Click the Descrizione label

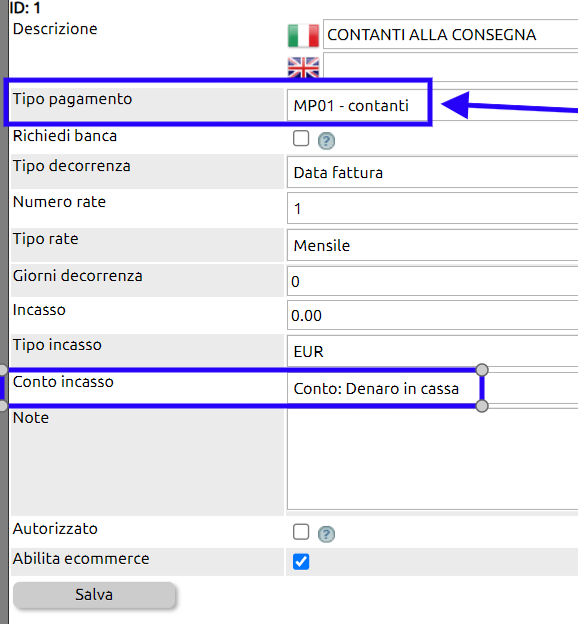(55, 29)
